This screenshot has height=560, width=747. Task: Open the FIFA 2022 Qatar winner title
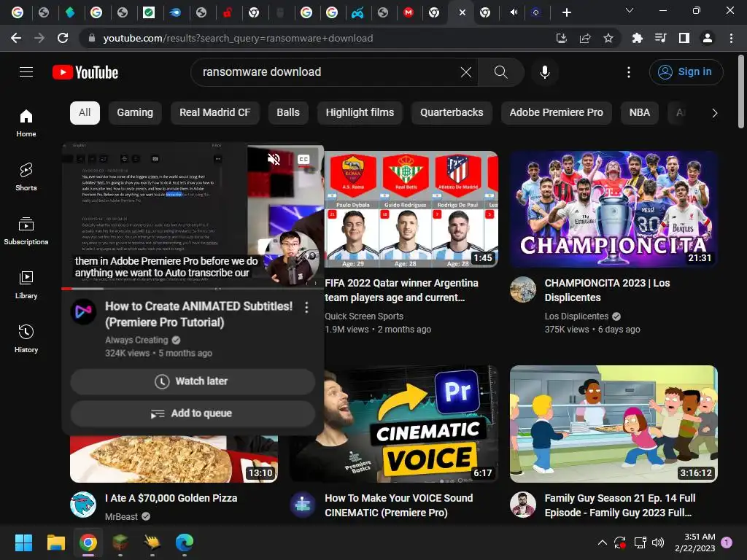tap(402, 290)
